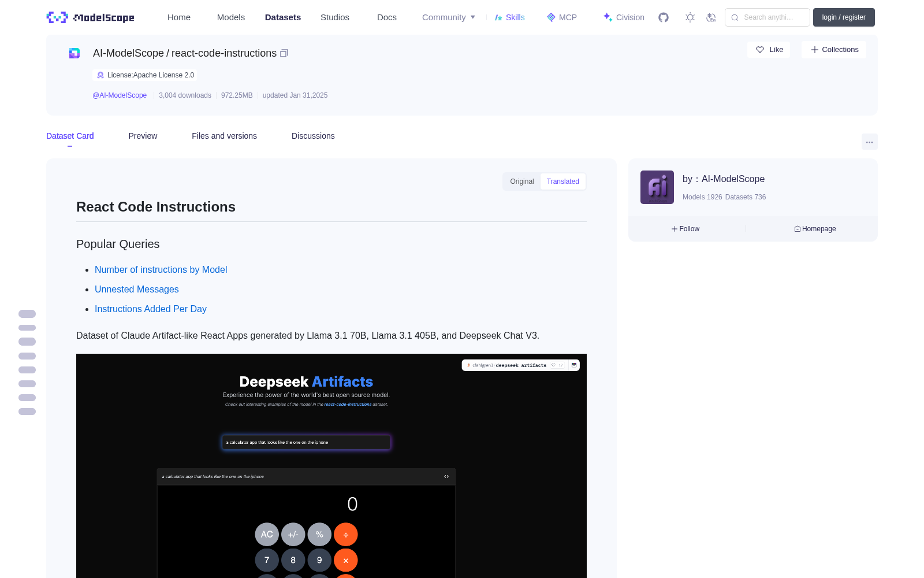The image size is (924, 578).
Task: Open Docs in the top navigation
Action: 387,17
